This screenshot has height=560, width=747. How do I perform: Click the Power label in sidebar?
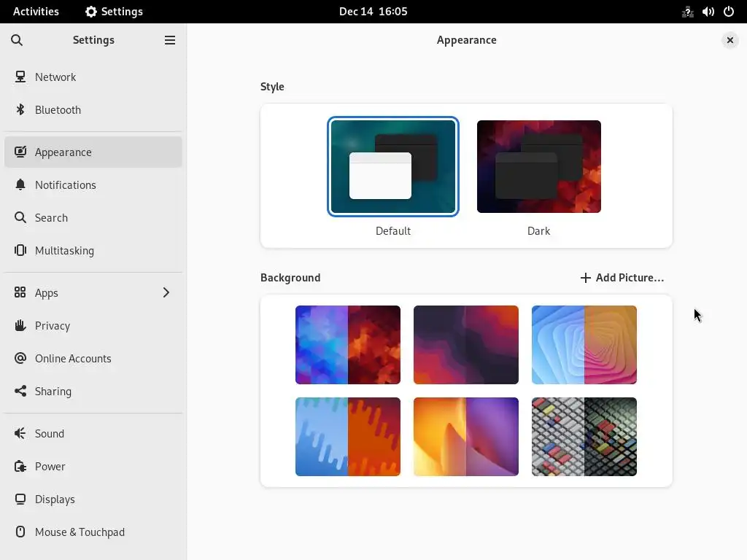click(x=50, y=466)
